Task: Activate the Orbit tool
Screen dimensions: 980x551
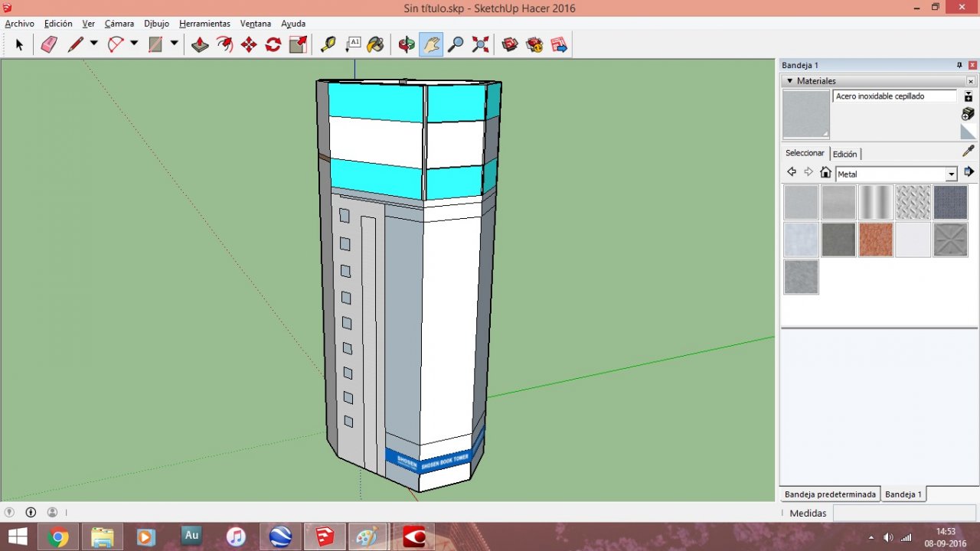Action: 407,44
